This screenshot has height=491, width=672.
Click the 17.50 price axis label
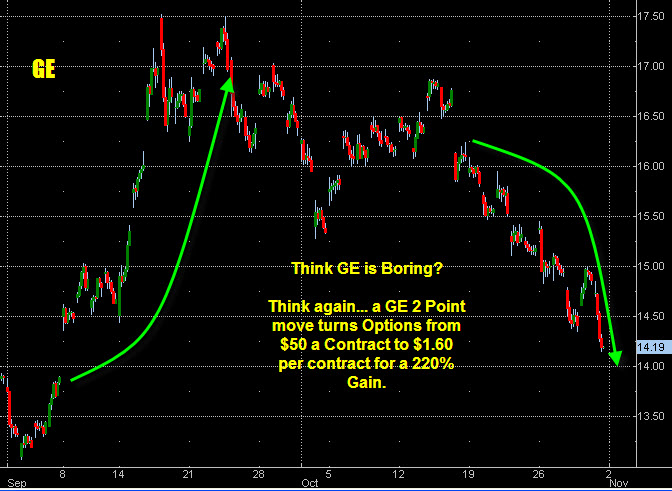(650, 17)
